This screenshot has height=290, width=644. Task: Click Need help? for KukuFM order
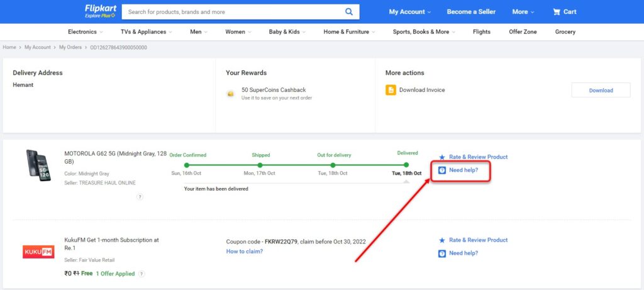(x=464, y=254)
